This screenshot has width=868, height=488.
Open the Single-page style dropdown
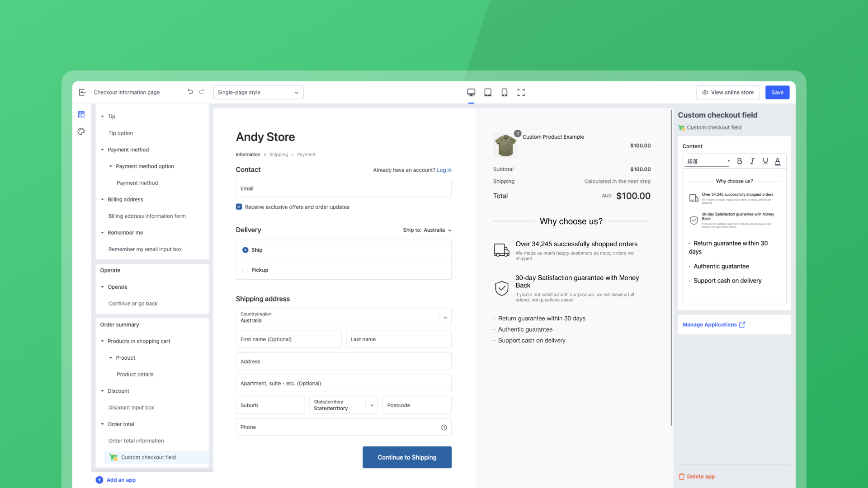click(258, 93)
